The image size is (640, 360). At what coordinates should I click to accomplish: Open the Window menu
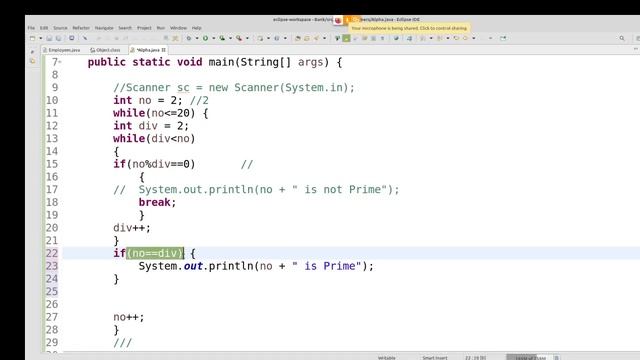[178, 28]
